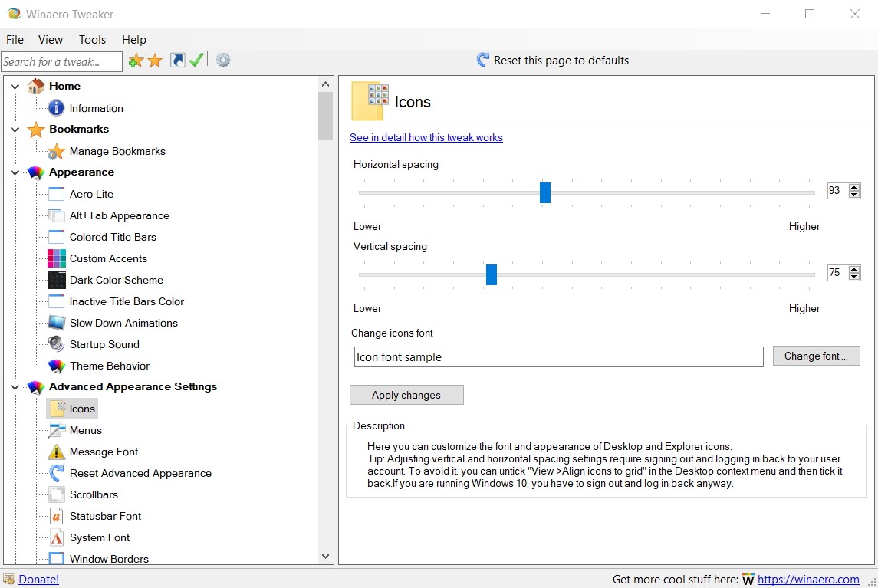Open settings via the gear toolbar icon

[x=223, y=60]
